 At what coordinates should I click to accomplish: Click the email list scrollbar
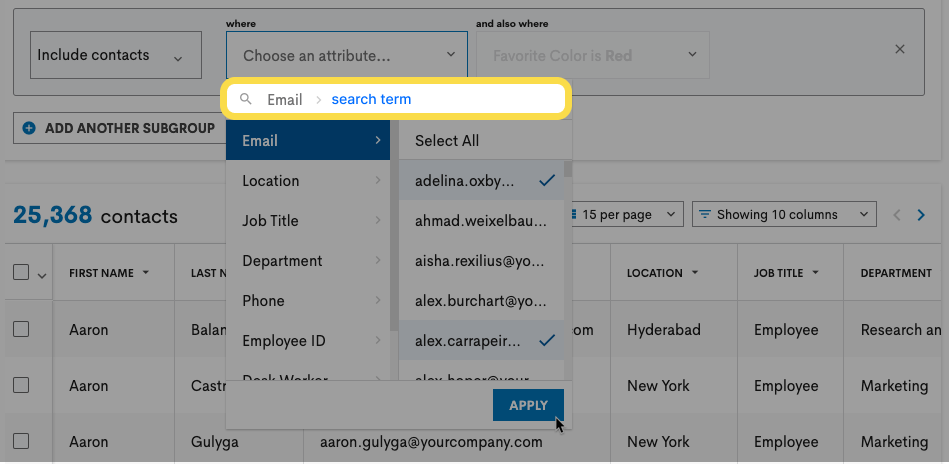pos(568,169)
